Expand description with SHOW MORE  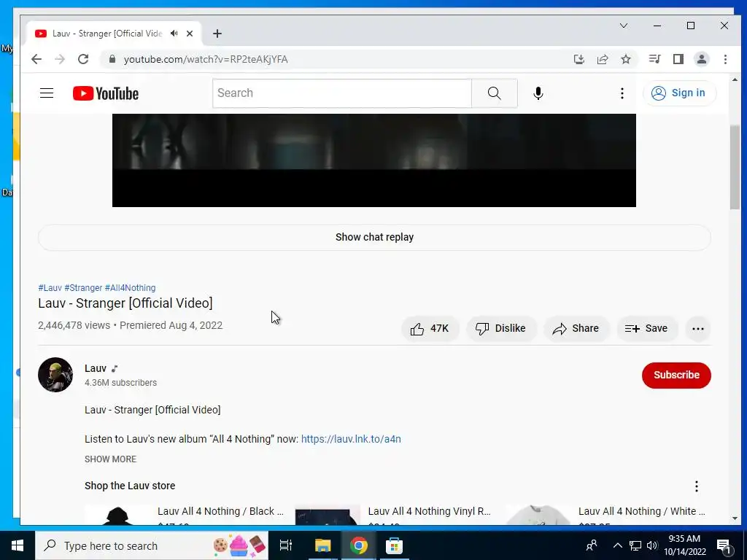tap(111, 459)
